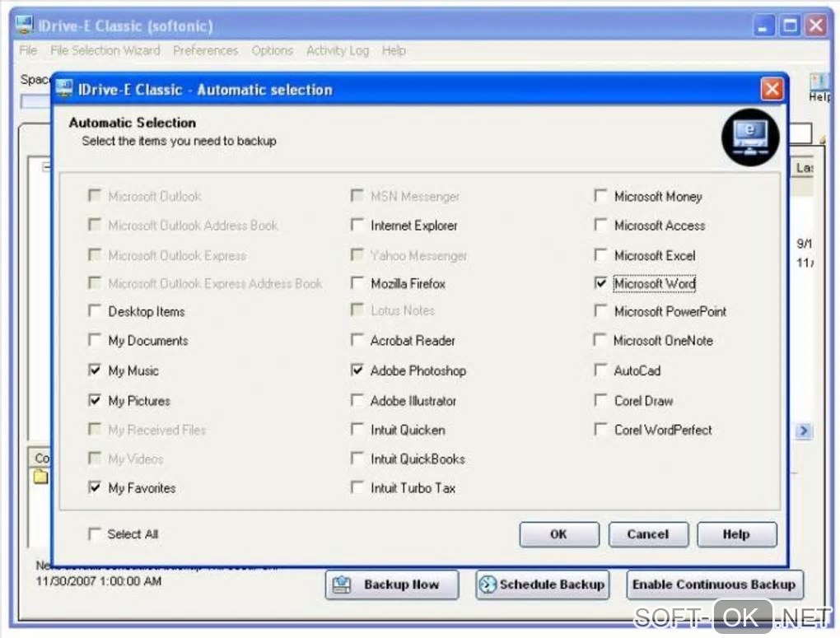The height and width of the screenshot is (638, 840).
Task: Open the File Selection Wizard menu
Action: (105, 50)
